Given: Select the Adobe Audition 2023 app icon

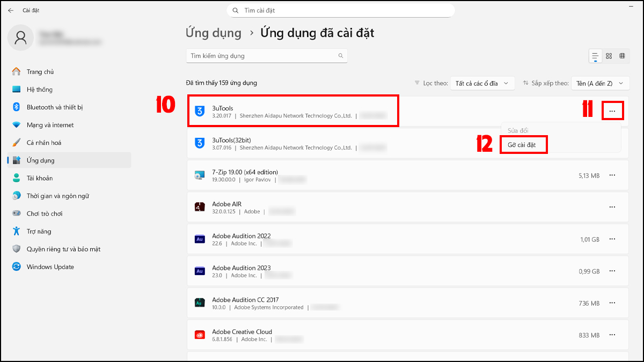Looking at the screenshot, I should (200, 271).
